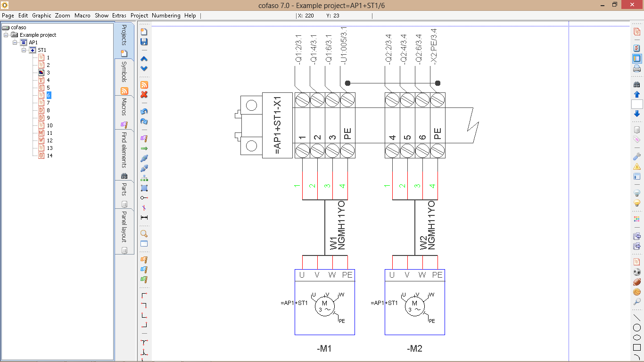Image resolution: width=644 pixels, height=362 pixels.
Task: Click the red X delete icon
Action: 144,94
